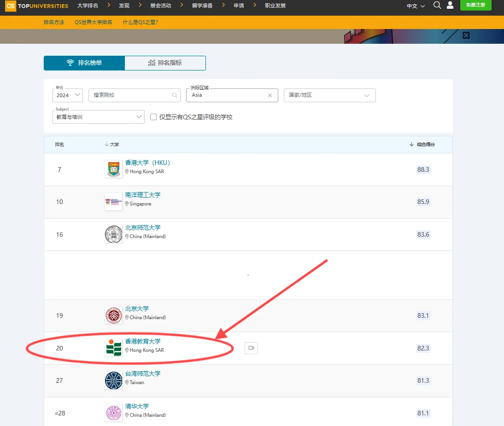Click the 香港教育大学 green logo

pos(113,348)
